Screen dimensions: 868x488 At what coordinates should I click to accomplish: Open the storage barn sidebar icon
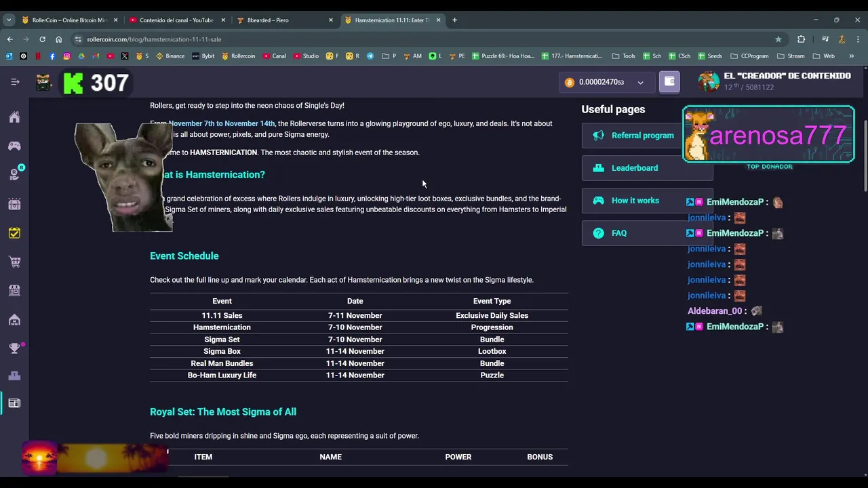pos(14,320)
